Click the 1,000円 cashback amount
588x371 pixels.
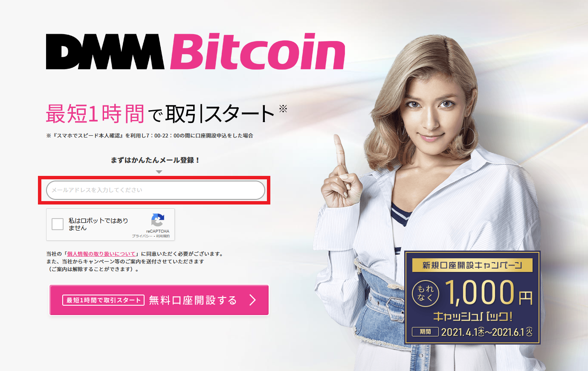point(489,293)
